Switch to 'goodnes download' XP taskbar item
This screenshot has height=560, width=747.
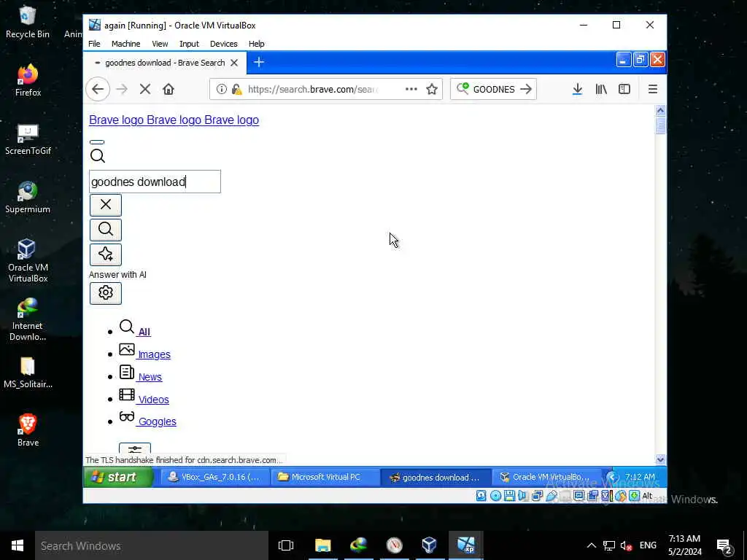[436, 477]
